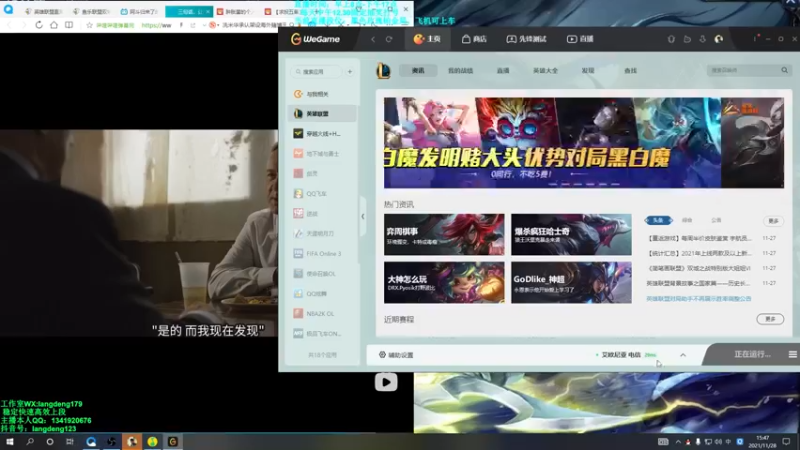The height and width of the screenshot is (450, 800).
Task: Switch to the 查找 tab
Action: pos(631,70)
